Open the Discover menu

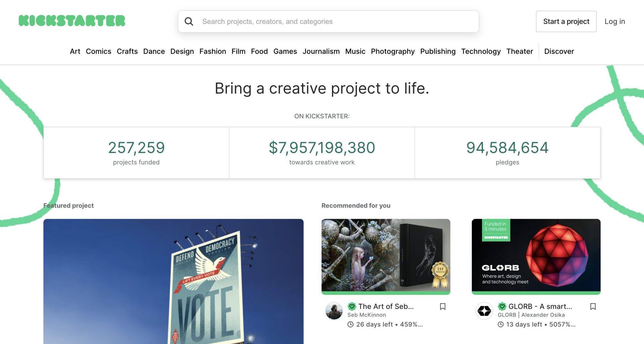click(x=558, y=51)
